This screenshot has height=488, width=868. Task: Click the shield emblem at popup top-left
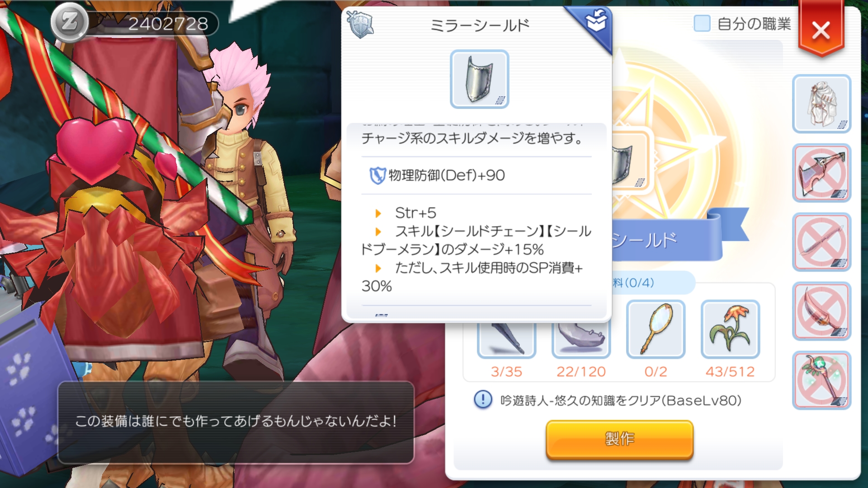pyautogui.click(x=360, y=25)
